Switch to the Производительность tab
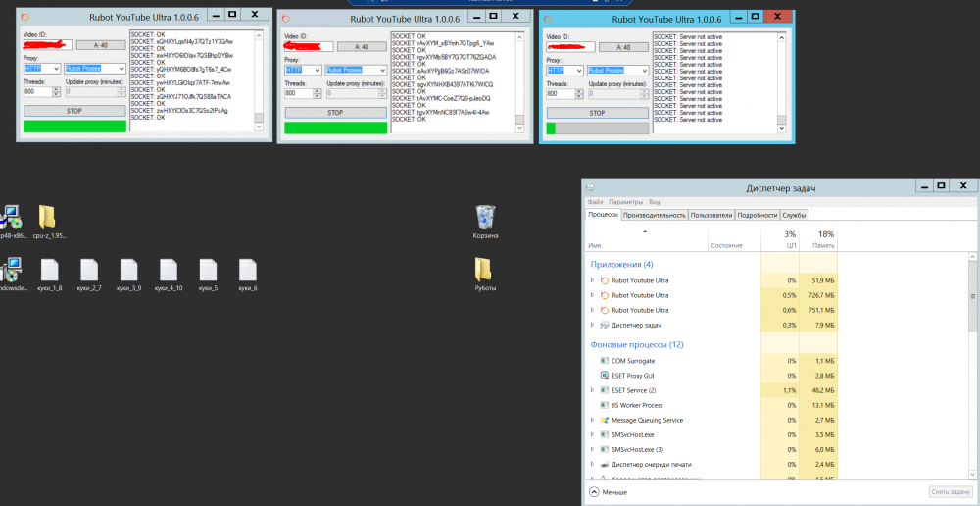 pyautogui.click(x=654, y=215)
